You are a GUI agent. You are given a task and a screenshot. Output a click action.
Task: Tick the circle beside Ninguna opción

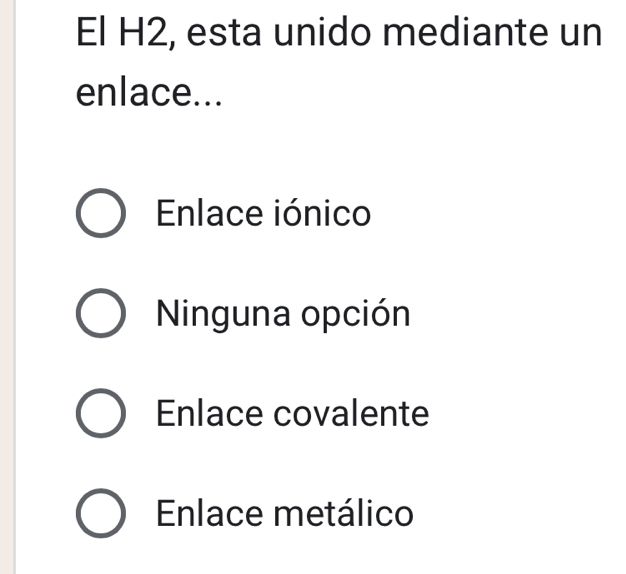coord(101,315)
